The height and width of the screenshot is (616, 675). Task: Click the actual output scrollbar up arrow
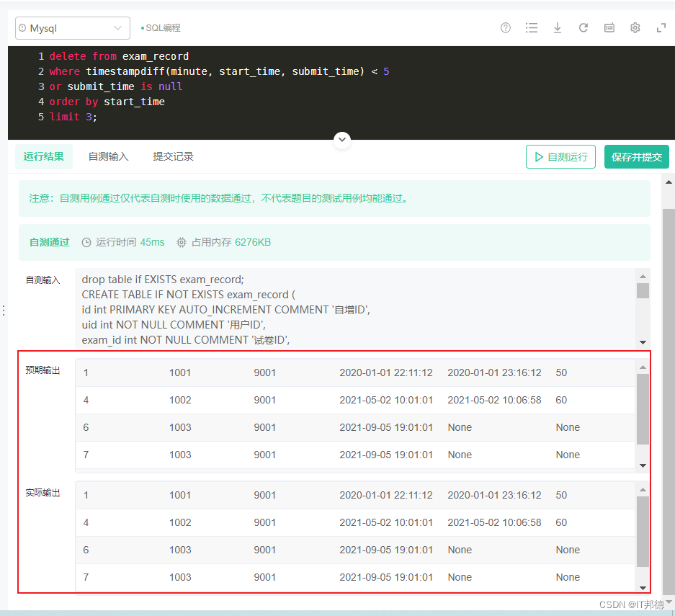(643, 489)
